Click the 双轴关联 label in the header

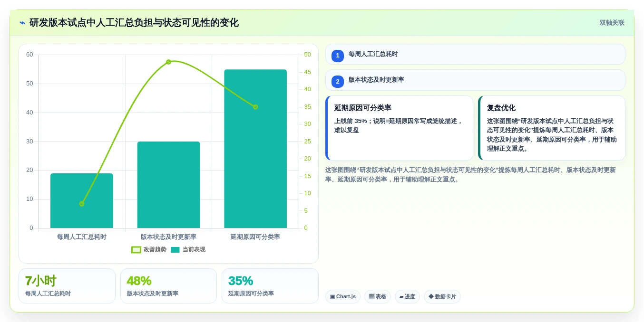[612, 23]
